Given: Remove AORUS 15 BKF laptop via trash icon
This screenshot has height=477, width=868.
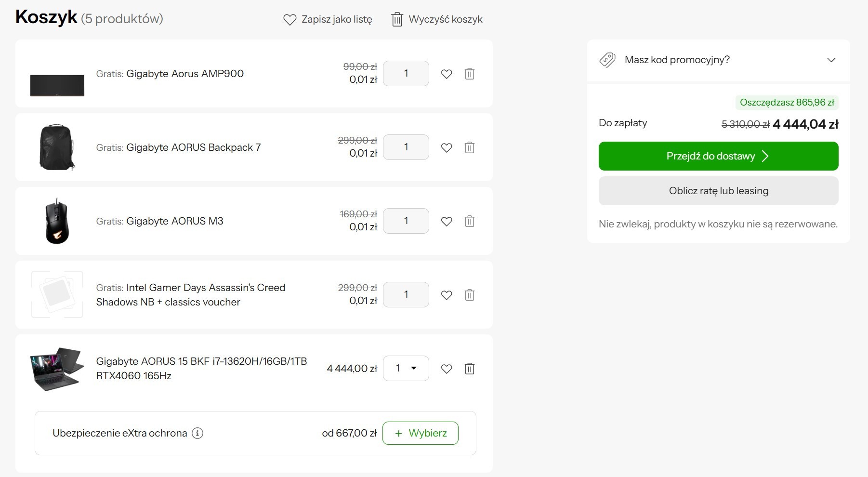Looking at the screenshot, I should [x=470, y=369].
